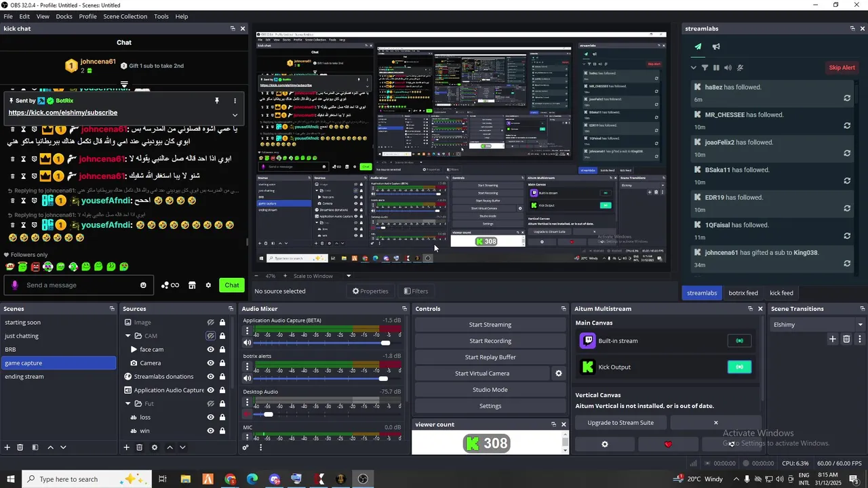
Task: Switch to the kick feed tab
Action: pyautogui.click(x=781, y=293)
